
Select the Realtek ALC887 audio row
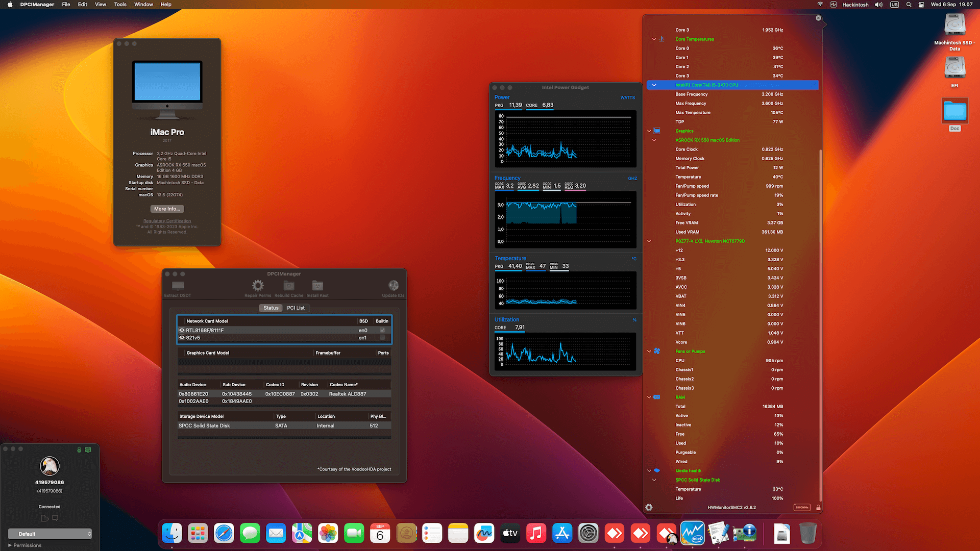(284, 394)
